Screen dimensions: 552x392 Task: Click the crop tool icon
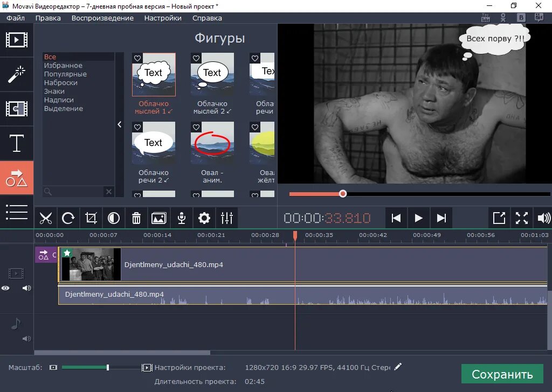(91, 218)
